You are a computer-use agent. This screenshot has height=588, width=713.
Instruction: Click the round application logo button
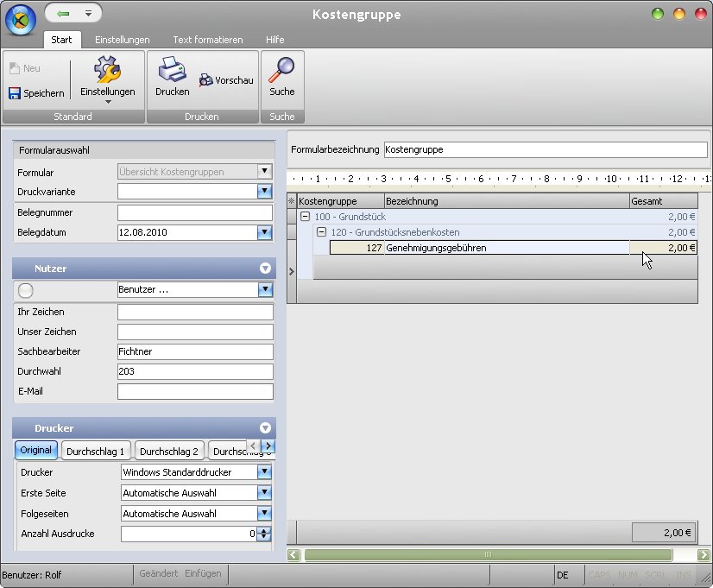[x=21, y=20]
